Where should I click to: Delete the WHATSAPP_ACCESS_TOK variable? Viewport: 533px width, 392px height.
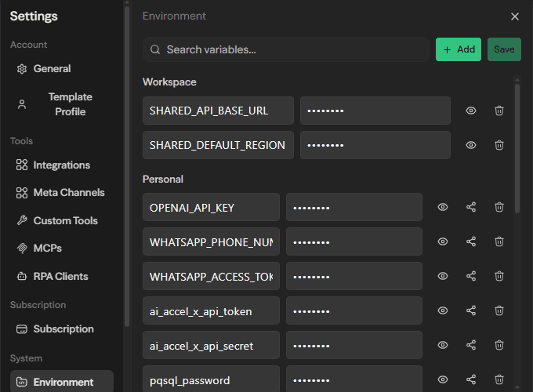(499, 276)
